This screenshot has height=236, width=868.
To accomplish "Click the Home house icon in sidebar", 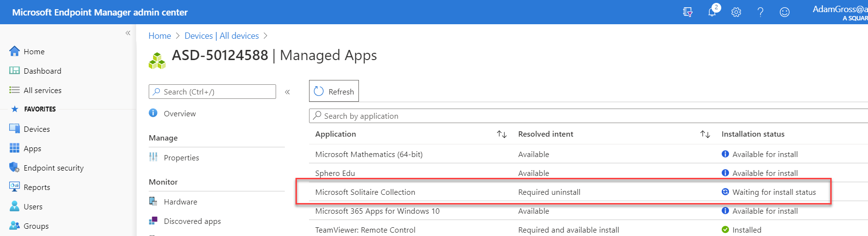I will click(15, 51).
